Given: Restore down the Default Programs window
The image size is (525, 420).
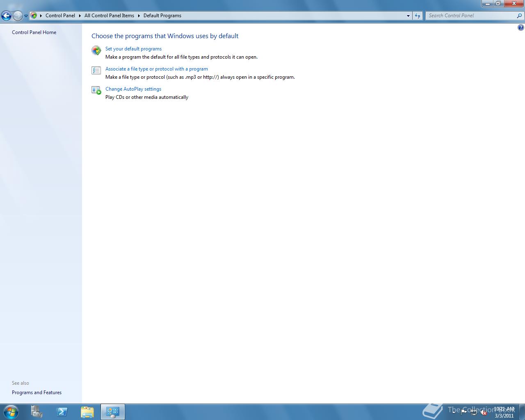Looking at the screenshot, I should 498,3.
